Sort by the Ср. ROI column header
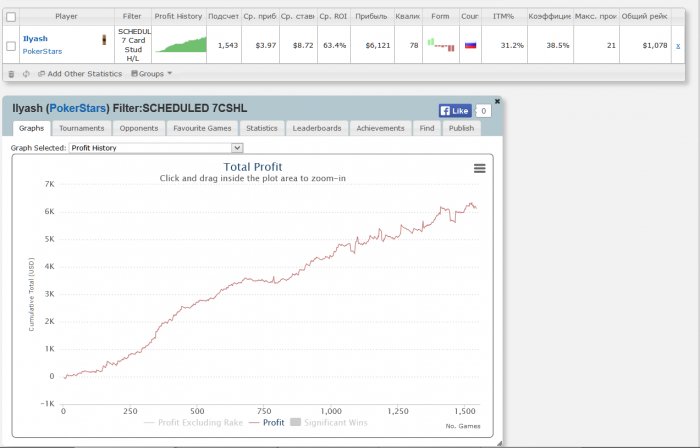Image resolution: width=700 pixels, height=448 pixels. 333,17
